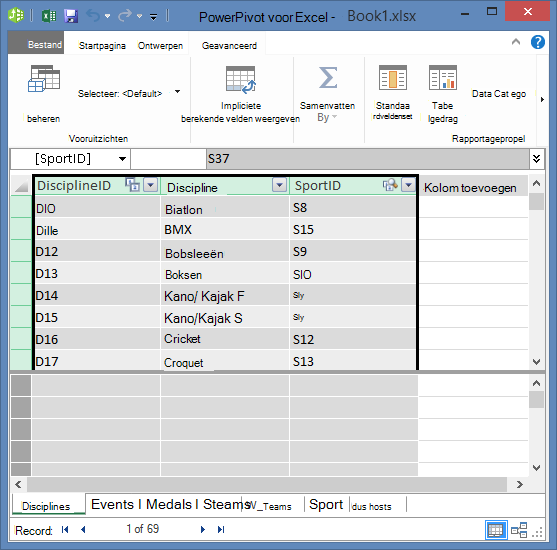Open the Selecteer Default perspective dropdown

coord(178,92)
